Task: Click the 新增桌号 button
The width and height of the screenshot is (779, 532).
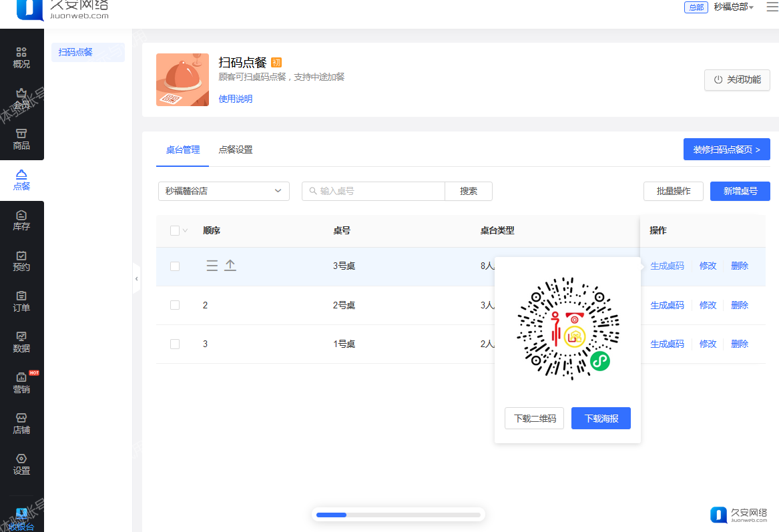Action: 740,192
